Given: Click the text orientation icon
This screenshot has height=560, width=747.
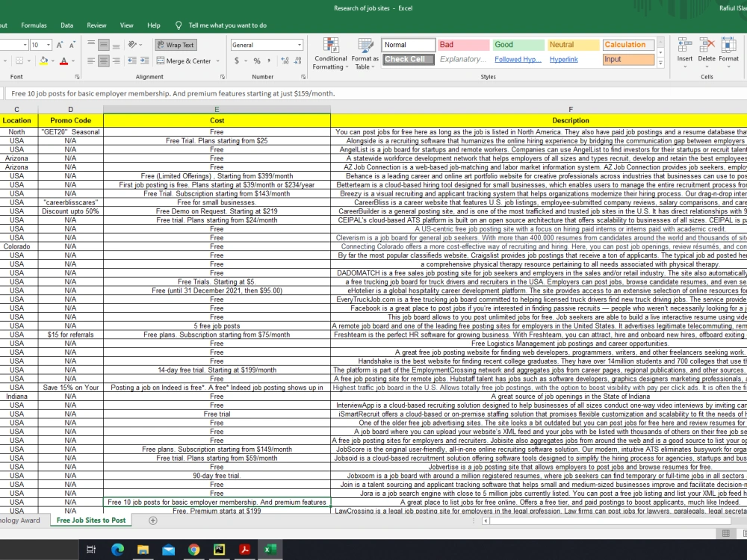Looking at the screenshot, I should 133,45.
